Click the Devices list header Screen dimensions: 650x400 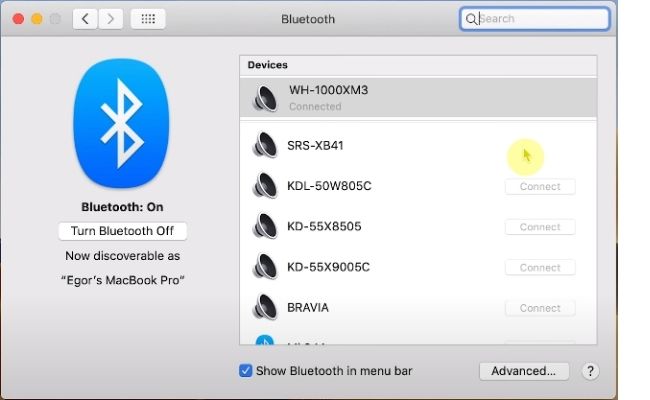418,65
